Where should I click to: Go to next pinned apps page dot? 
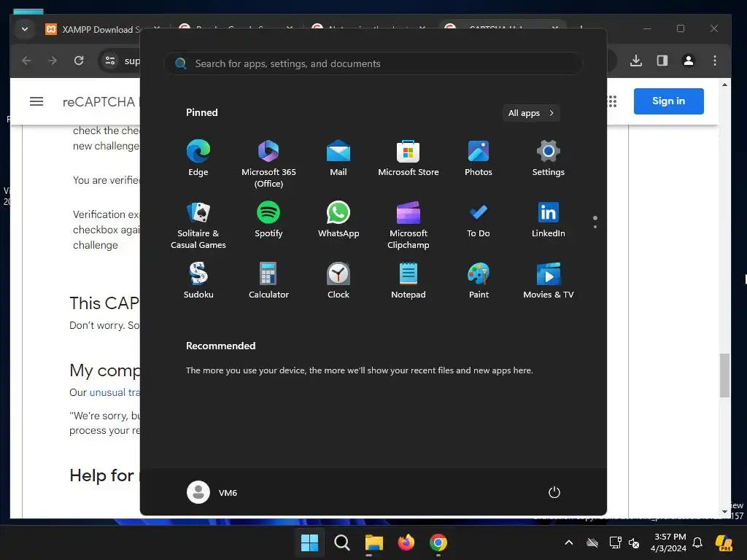click(x=595, y=227)
